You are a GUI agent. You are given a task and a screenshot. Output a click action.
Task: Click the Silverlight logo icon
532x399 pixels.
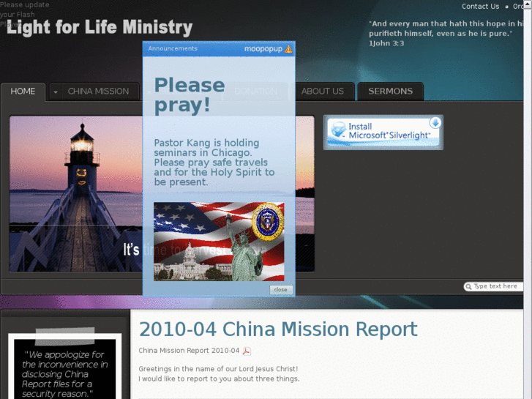[x=338, y=130]
